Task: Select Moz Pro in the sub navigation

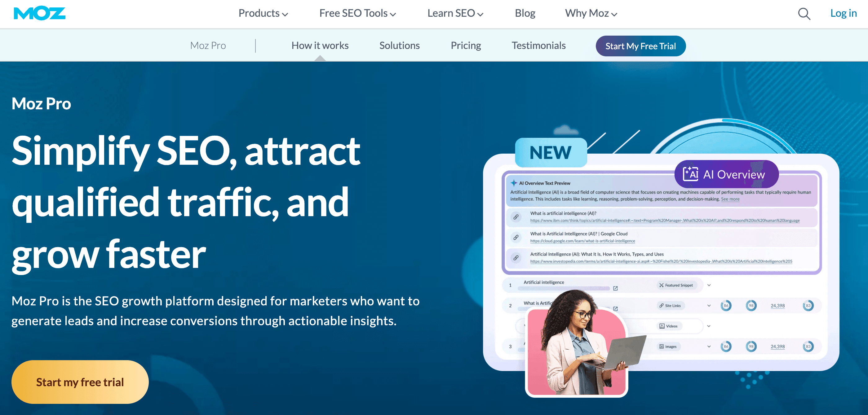Action: tap(208, 46)
